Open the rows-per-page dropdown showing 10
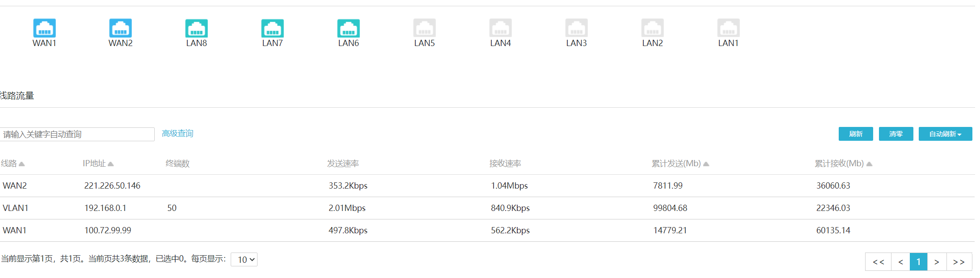Screen dimensions: 980x278 [244, 260]
